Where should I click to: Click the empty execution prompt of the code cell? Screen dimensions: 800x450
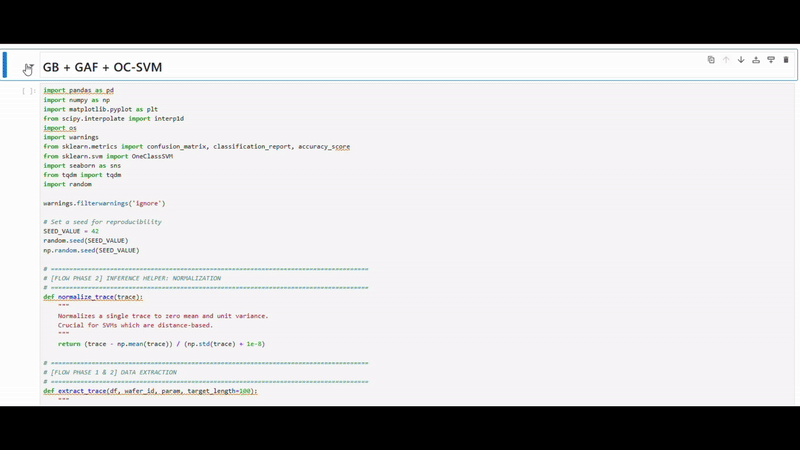[x=29, y=91]
